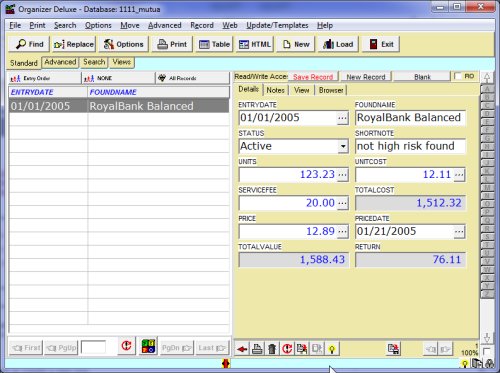Click the lightbulb icon in record toolbar
Image resolution: width=500 pixels, height=373 pixels.
tap(332, 349)
